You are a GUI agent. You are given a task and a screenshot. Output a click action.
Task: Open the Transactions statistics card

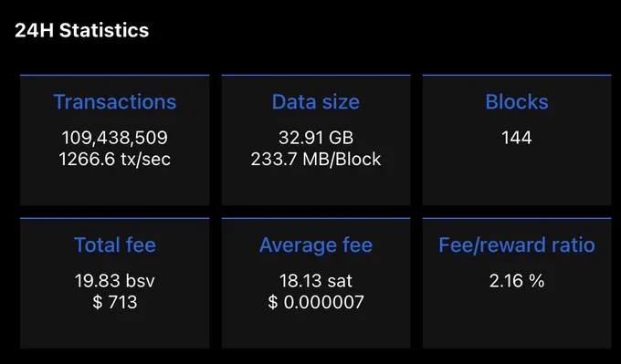[115, 140]
